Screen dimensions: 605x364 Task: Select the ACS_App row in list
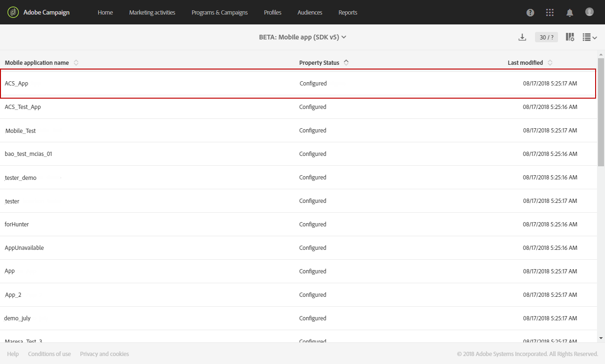click(298, 84)
